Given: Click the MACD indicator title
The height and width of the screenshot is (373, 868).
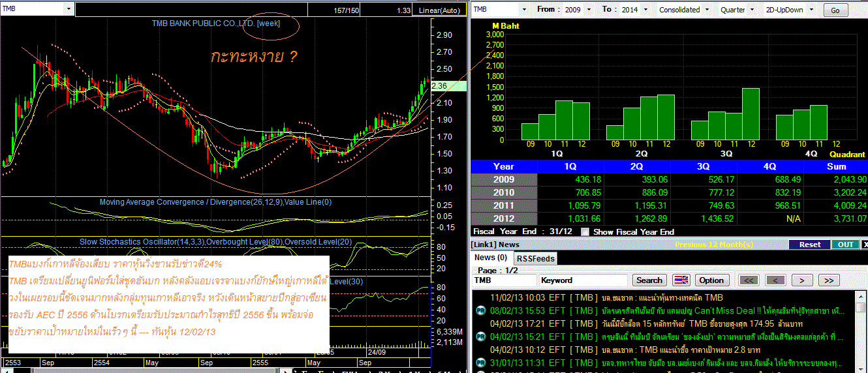Looking at the screenshot, I should 216,202.
